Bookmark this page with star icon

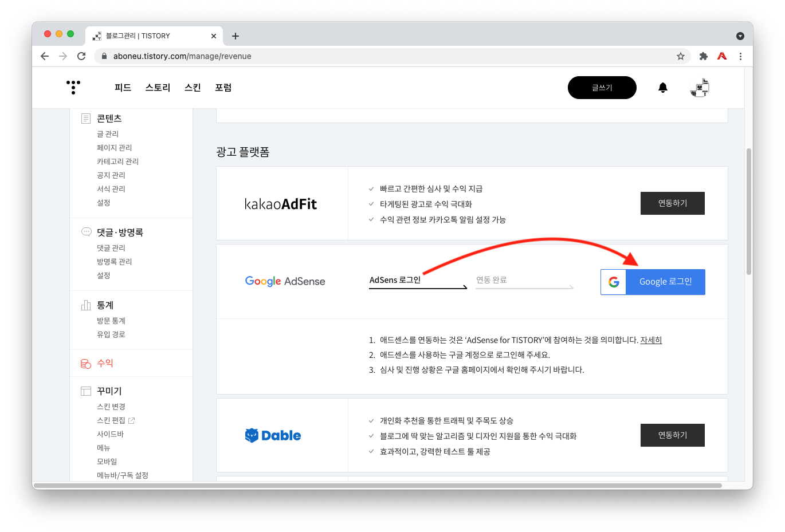(681, 56)
